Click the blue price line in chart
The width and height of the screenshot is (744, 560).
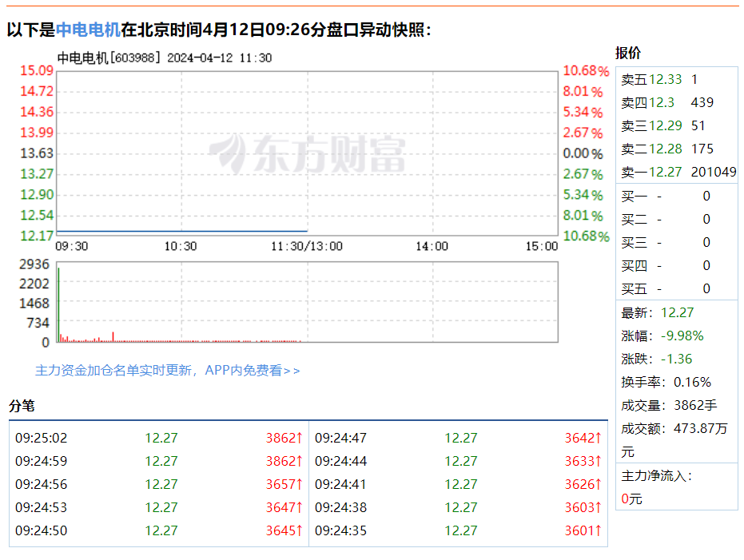tap(182, 232)
